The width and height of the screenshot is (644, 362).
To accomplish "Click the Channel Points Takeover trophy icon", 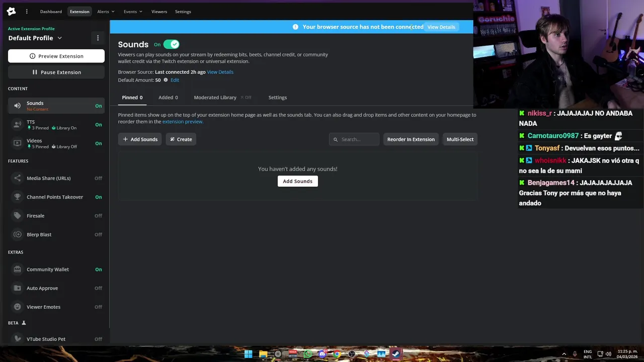I will [18, 197].
